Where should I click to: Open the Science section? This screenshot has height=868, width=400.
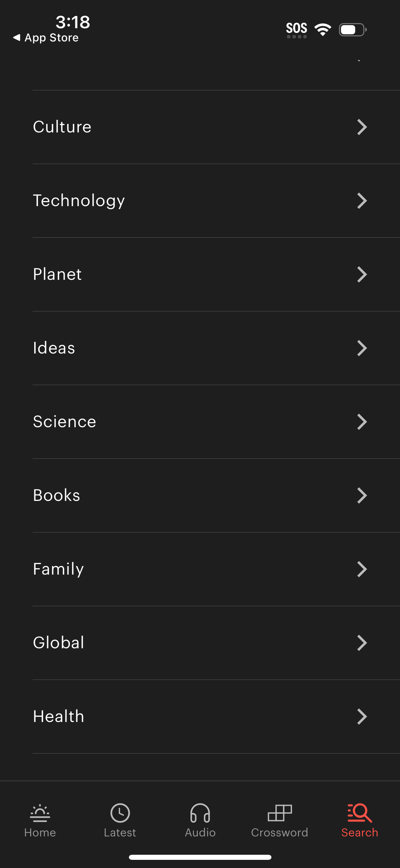click(x=64, y=422)
